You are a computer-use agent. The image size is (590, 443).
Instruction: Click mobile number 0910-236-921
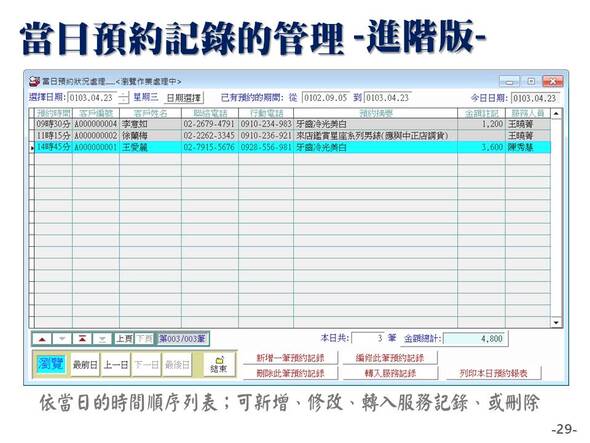pyautogui.click(x=266, y=135)
